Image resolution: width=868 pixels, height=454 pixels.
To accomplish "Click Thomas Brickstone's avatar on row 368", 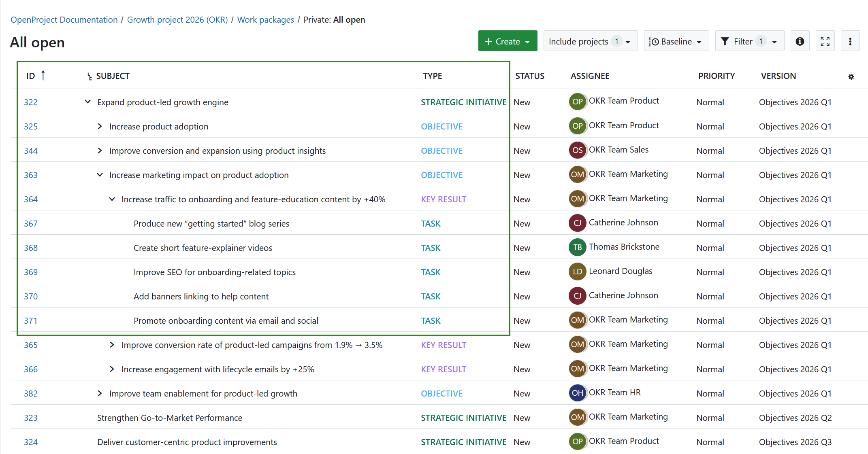I will 577,247.
